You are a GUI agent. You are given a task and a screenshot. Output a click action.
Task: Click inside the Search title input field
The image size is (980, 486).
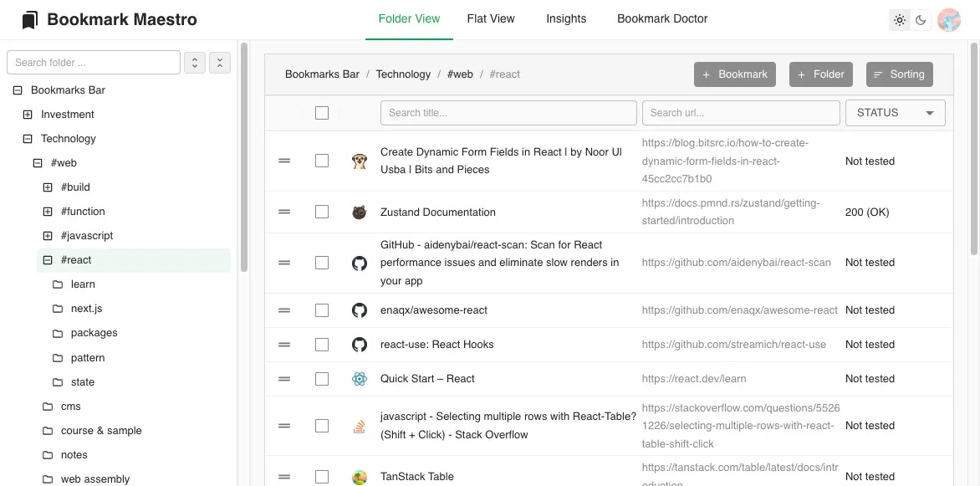click(x=508, y=112)
